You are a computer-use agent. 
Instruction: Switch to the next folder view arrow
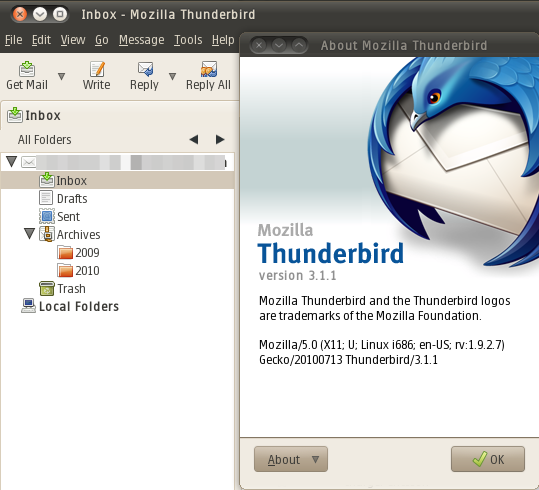click(220, 139)
